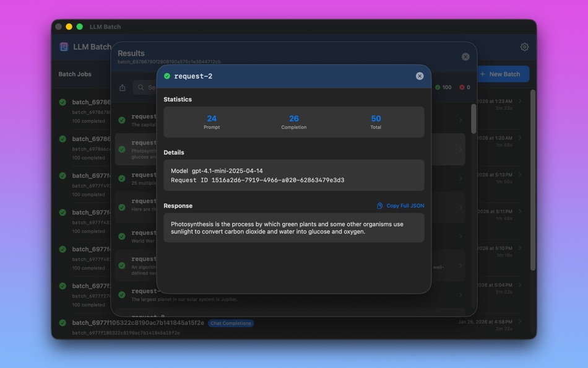The width and height of the screenshot is (588, 368).
Task: Click the share/export icon in Results toolbar
Action: click(123, 87)
